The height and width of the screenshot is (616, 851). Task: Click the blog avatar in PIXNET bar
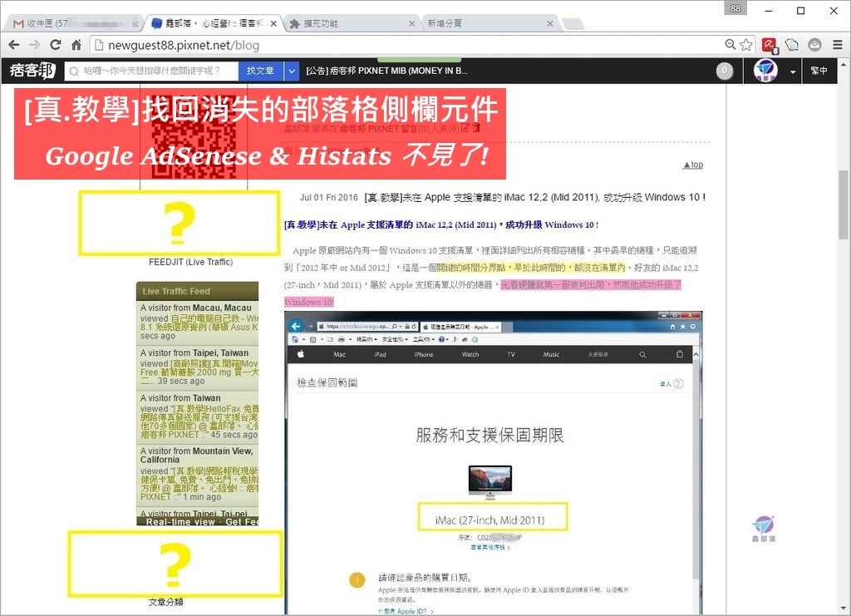tap(765, 71)
